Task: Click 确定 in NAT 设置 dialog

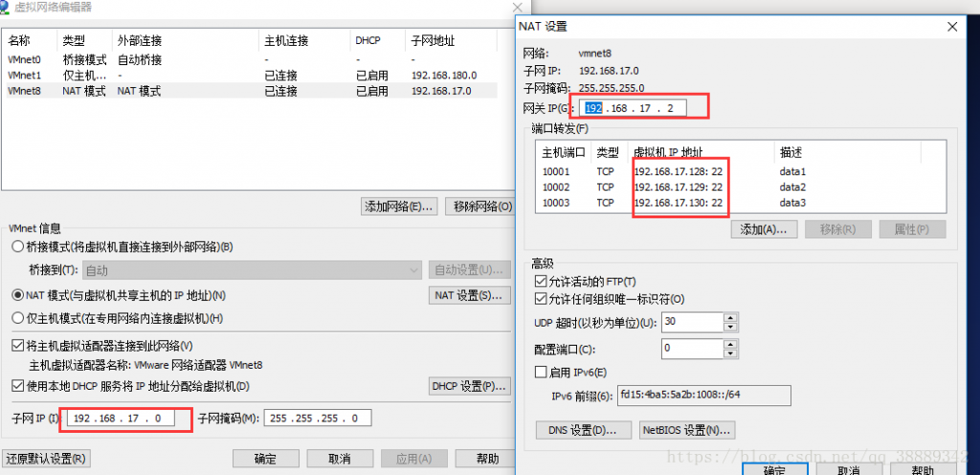Action: pos(775,468)
